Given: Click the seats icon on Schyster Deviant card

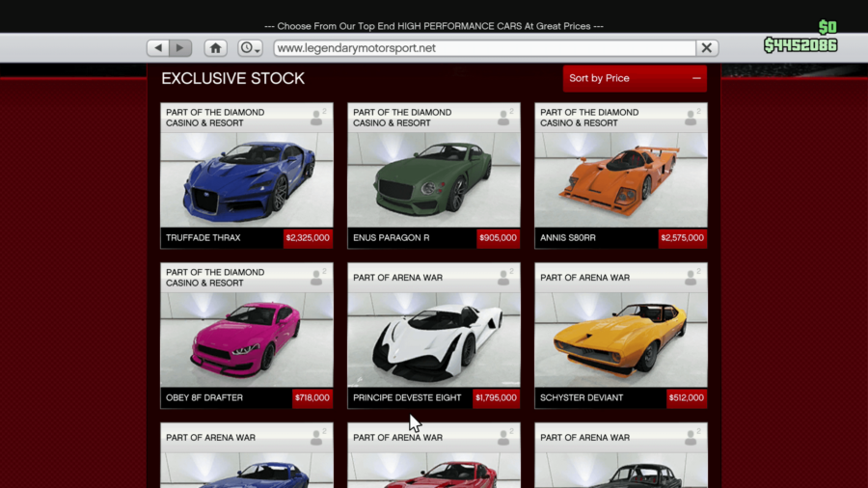Looking at the screenshot, I should (x=692, y=277).
